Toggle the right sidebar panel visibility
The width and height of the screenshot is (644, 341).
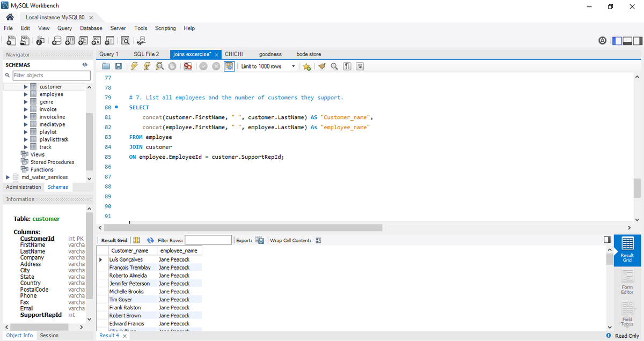[x=638, y=40]
